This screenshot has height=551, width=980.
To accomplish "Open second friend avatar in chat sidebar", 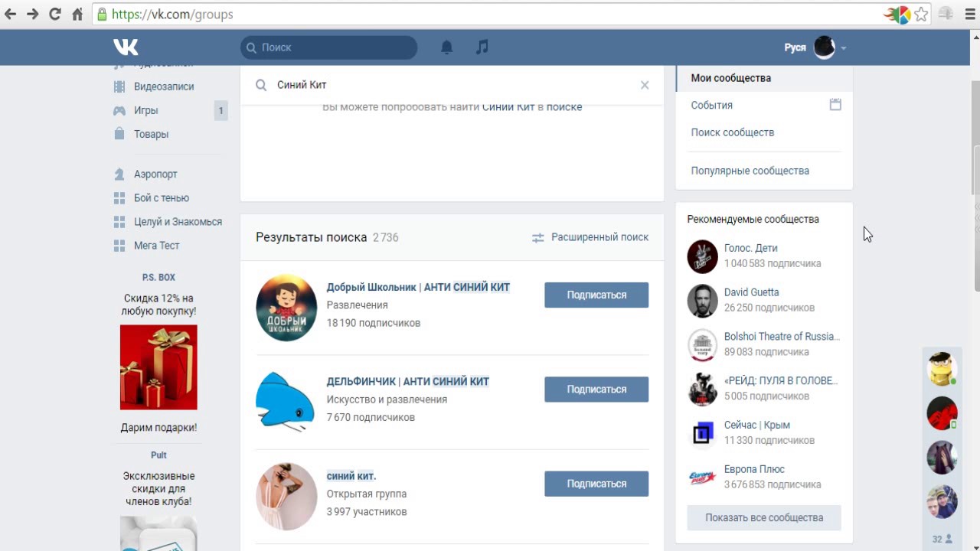I will click(942, 413).
